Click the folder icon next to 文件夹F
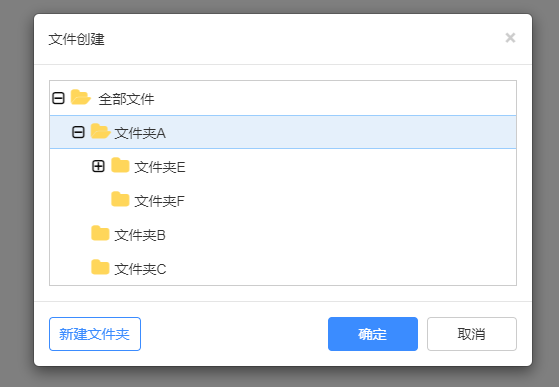This screenshot has width=559, height=387. pyautogui.click(x=120, y=200)
